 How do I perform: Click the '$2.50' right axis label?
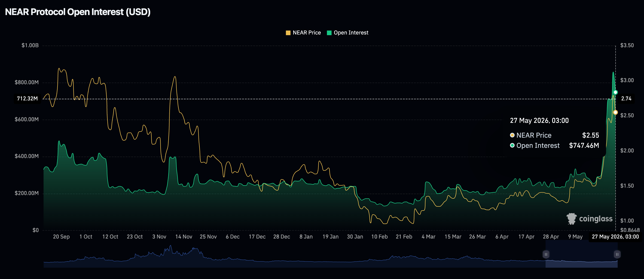627,115
